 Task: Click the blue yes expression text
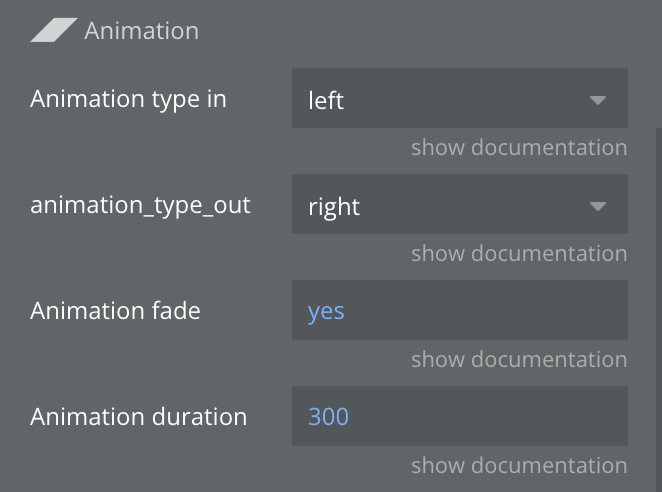coord(326,311)
